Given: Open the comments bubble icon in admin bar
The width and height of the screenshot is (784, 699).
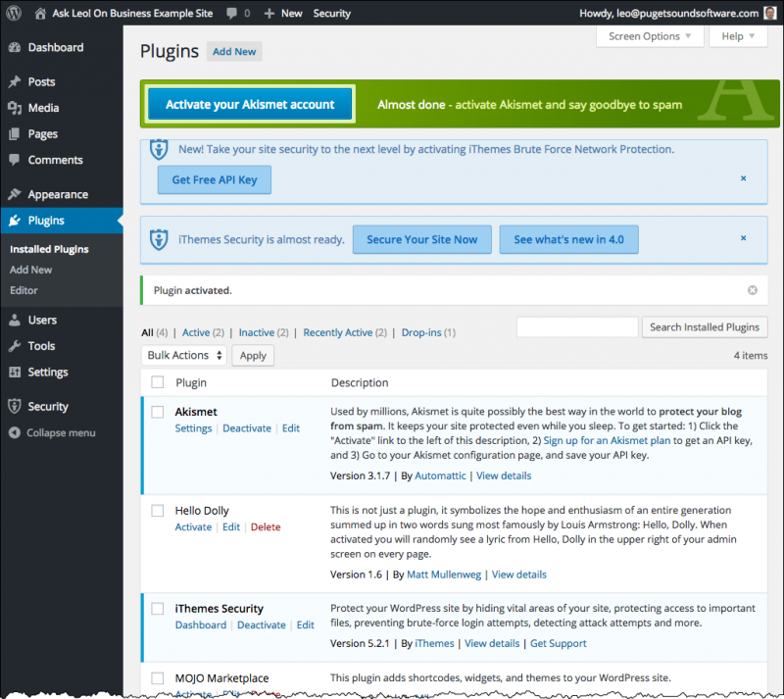Looking at the screenshot, I should click(231, 14).
